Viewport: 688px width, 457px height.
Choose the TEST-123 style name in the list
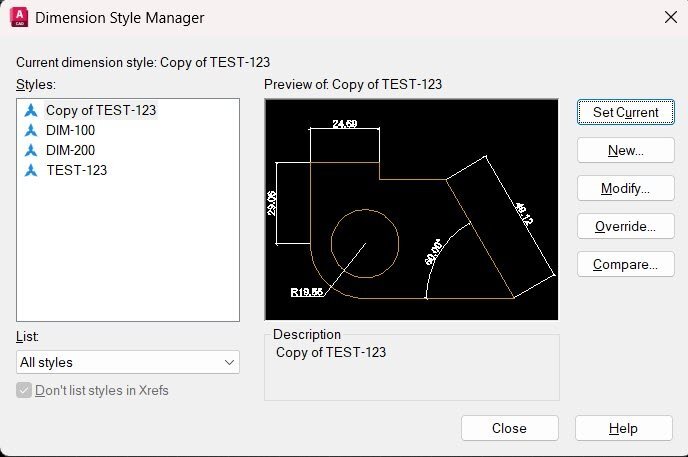(76, 170)
